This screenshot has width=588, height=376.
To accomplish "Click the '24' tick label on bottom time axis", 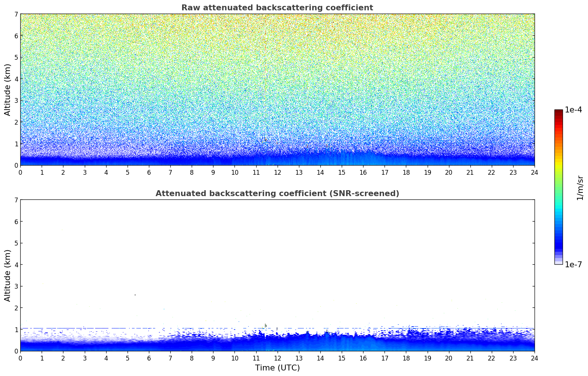I will click(x=535, y=358).
